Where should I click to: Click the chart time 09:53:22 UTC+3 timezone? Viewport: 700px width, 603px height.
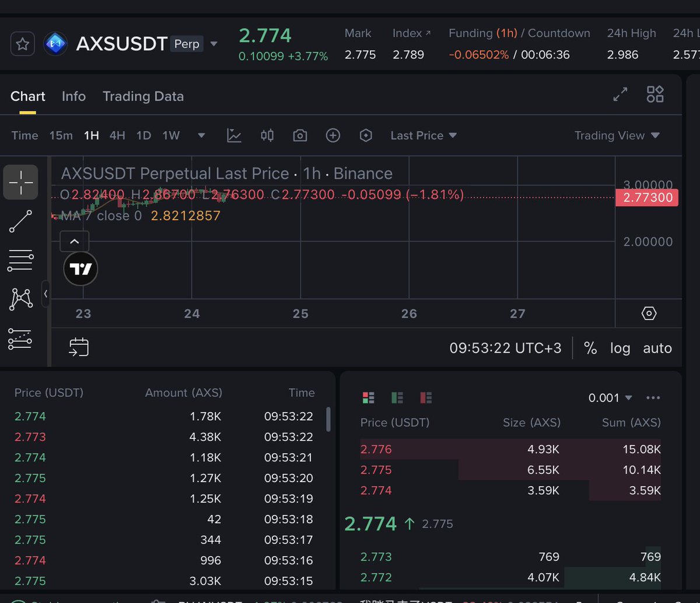(x=505, y=348)
